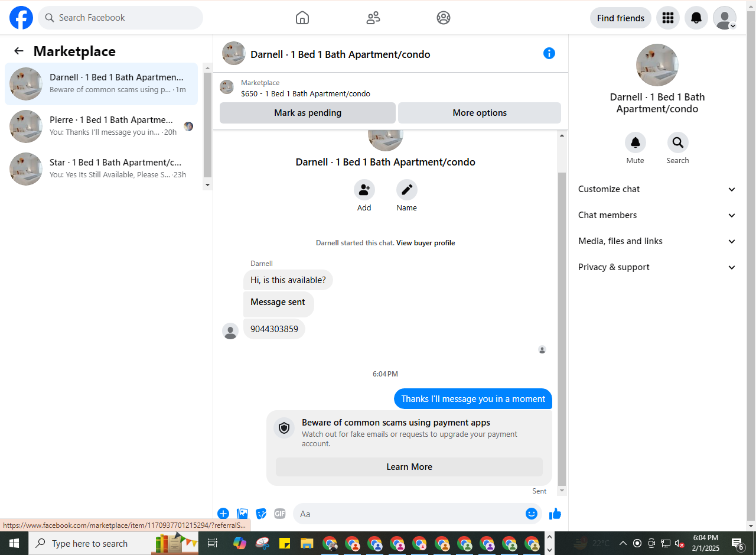Image resolution: width=756 pixels, height=555 pixels.
Task: Click Learn More in scam warning
Action: [409, 467]
